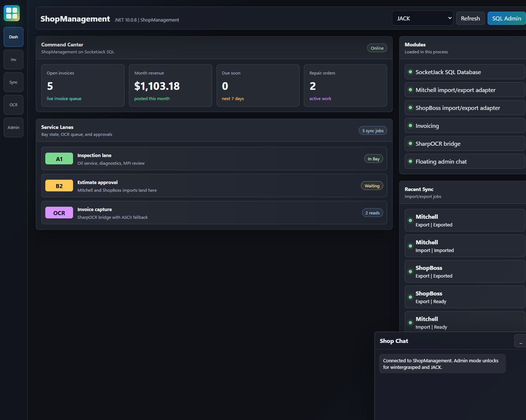Screen dimensions: 526x420
Task: Select the SharpOCR bridge module
Action: [x=465, y=144]
